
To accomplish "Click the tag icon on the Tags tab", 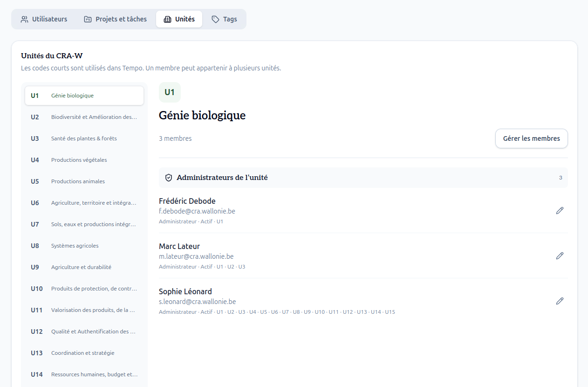I will (215, 20).
